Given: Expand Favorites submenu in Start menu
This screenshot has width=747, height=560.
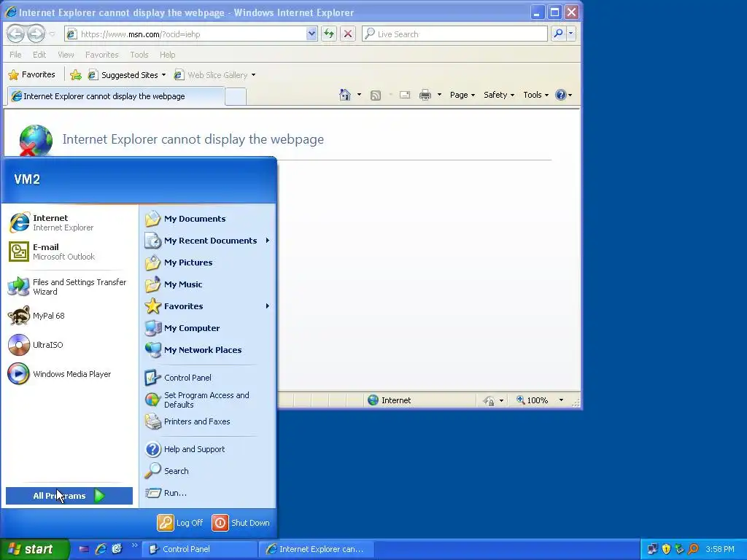Looking at the screenshot, I should click(x=208, y=306).
